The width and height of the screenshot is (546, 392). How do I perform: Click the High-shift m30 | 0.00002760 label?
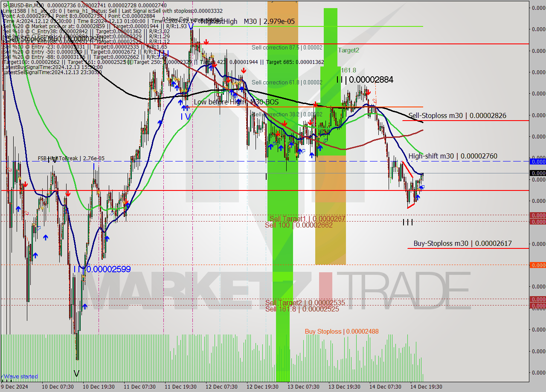[x=453, y=156]
